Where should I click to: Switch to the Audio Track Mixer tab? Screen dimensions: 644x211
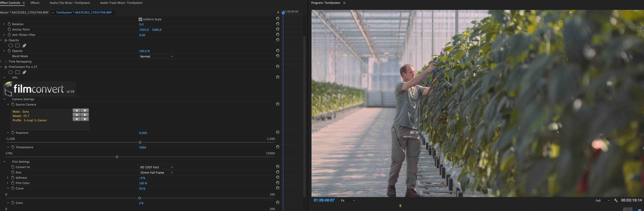(x=121, y=3)
